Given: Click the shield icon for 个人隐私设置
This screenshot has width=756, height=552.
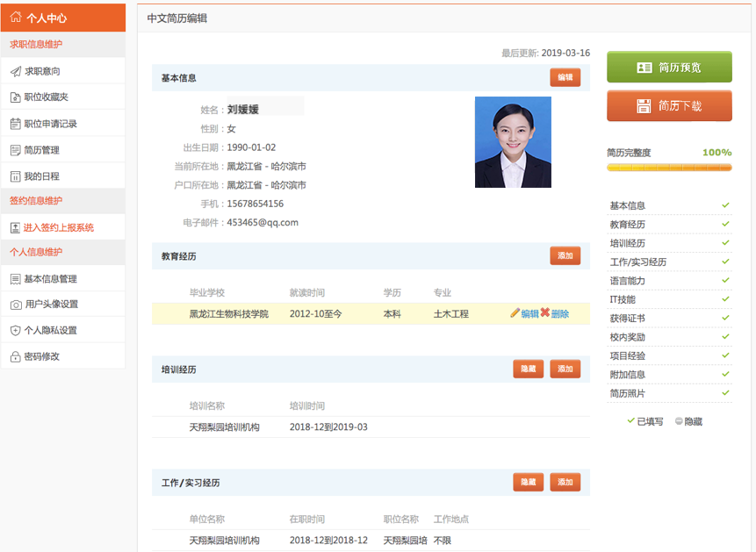Looking at the screenshot, I should click(x=15, y=331).
